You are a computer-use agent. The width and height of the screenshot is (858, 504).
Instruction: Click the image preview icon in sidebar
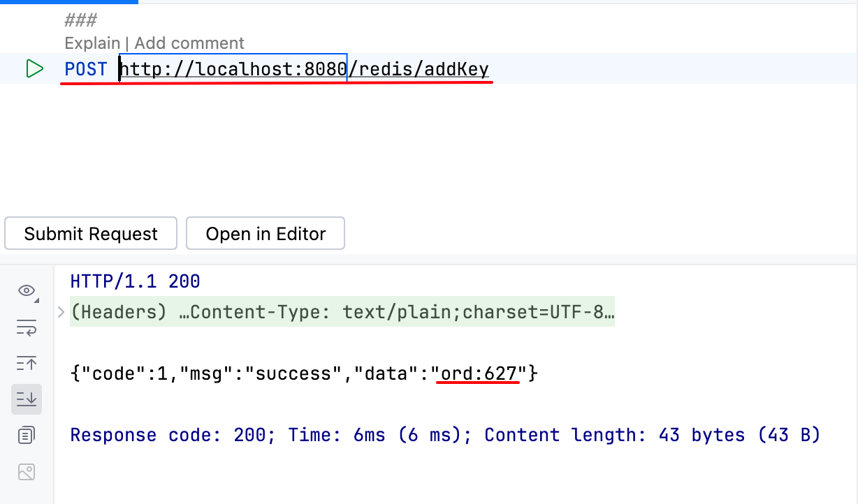tap(27, 473)
